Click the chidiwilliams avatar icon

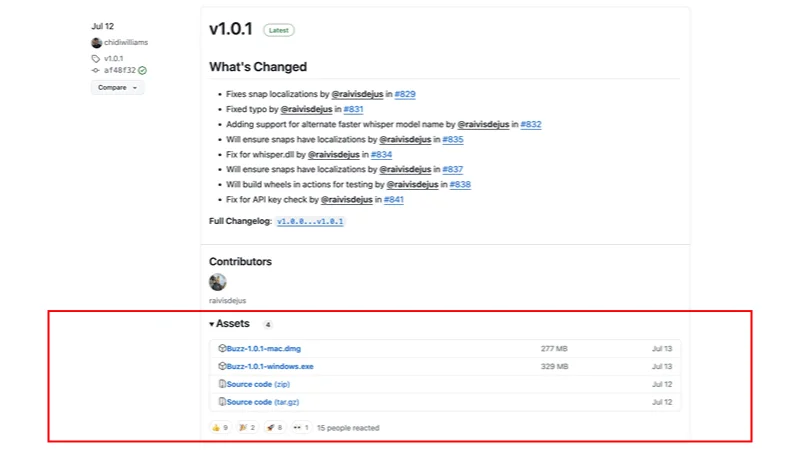pyautogui.click(x=96, y=43)
